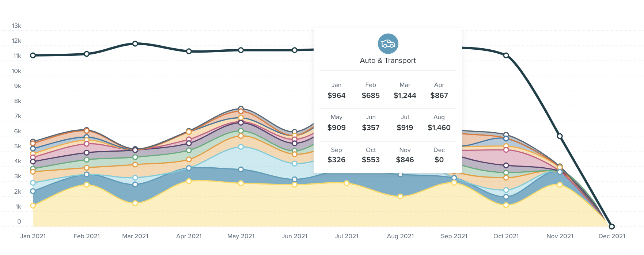Click dark total line point at Oct 2021
Screen dimensions: 644x255
coord(506,55)
